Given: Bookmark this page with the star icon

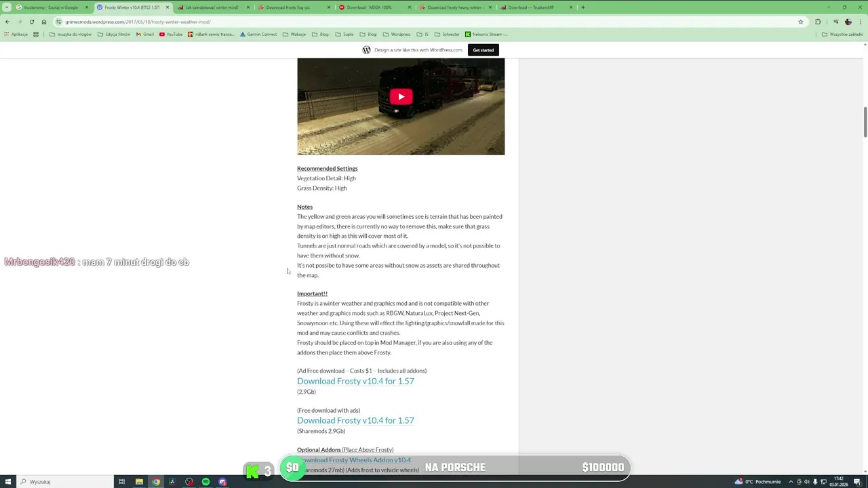Looking at the screenshot, I should [801, 22].
